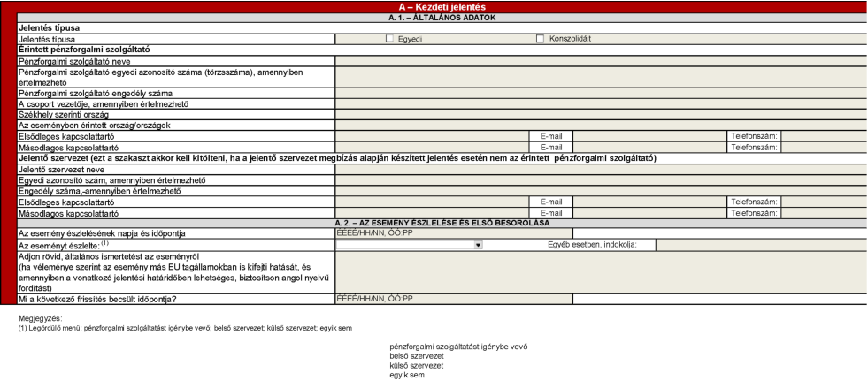Image resolution: width=868 pixels, height=381 pixels.
Task: Check the Konszolidált report type checkbox
Action: pos(541,39)
